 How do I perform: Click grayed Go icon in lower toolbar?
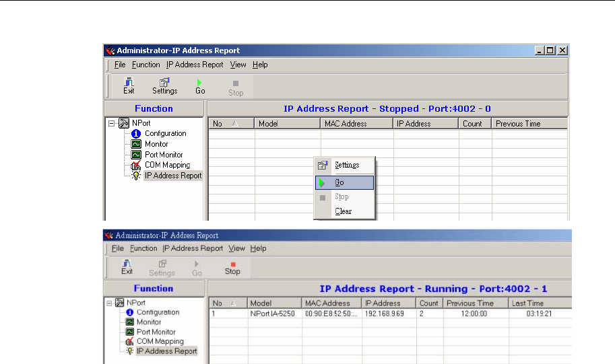click(197, 268)
